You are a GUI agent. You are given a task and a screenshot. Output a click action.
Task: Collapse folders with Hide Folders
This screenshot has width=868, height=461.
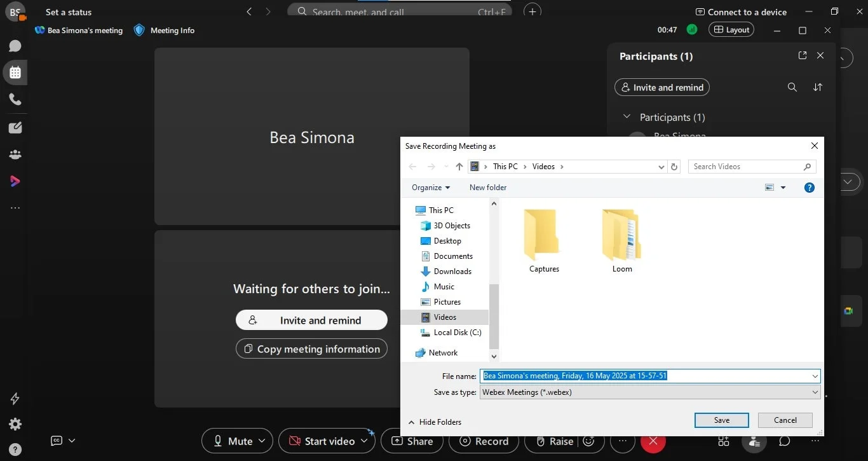click(x=435, y=422)
